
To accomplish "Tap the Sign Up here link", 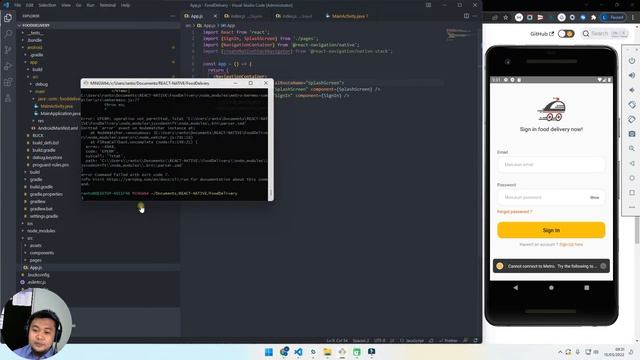I will point(571,244).
